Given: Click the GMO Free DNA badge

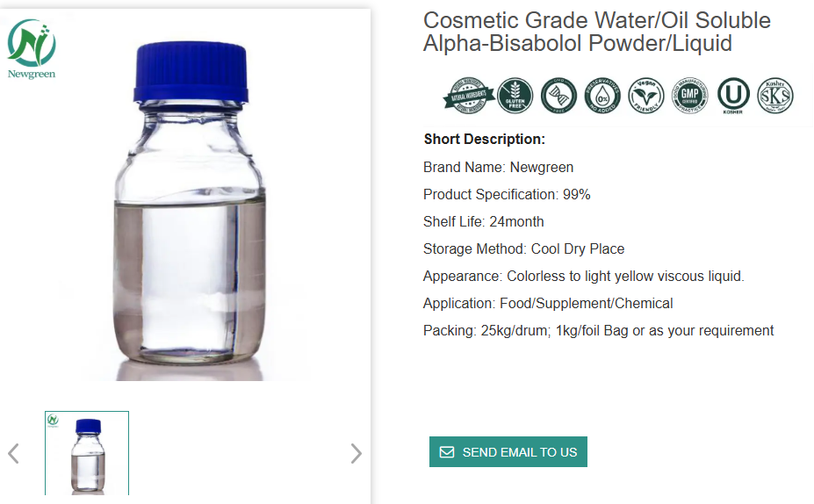Looking at the screenshot, I should tap(558, 96).
